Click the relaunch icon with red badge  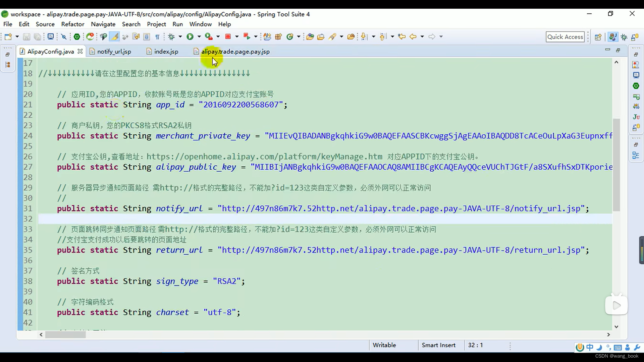[90, 37]
